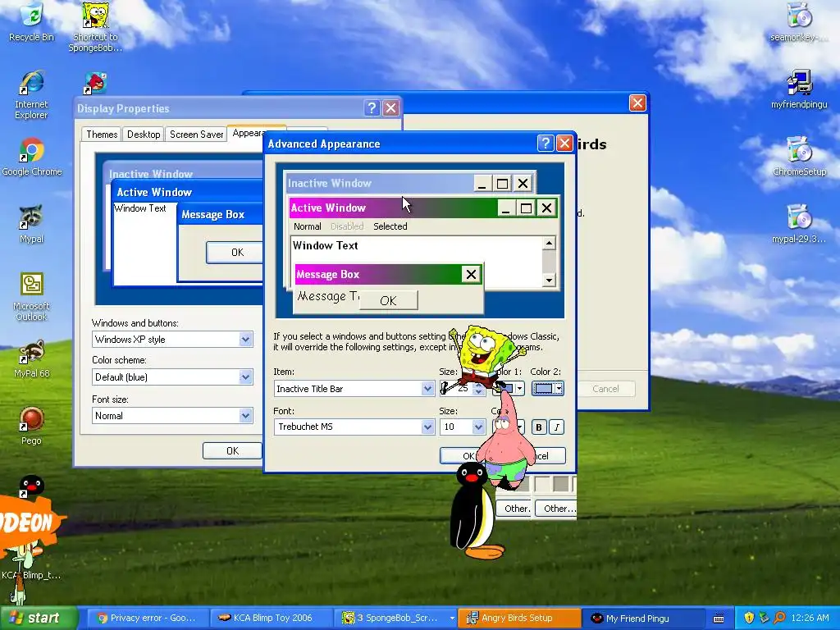
Task: Click the taskbar clock showing 12:26 AM
Action: coord(810,618)
